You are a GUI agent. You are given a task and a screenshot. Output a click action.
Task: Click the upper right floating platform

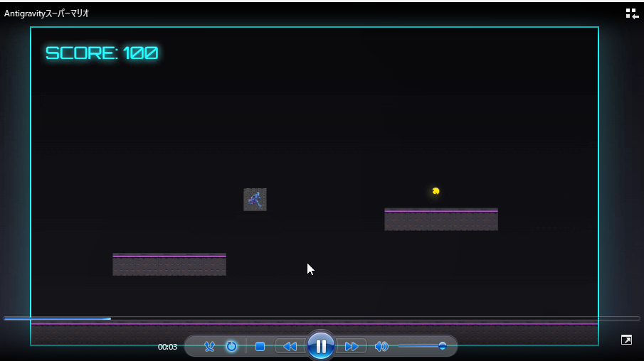[440, 220]
